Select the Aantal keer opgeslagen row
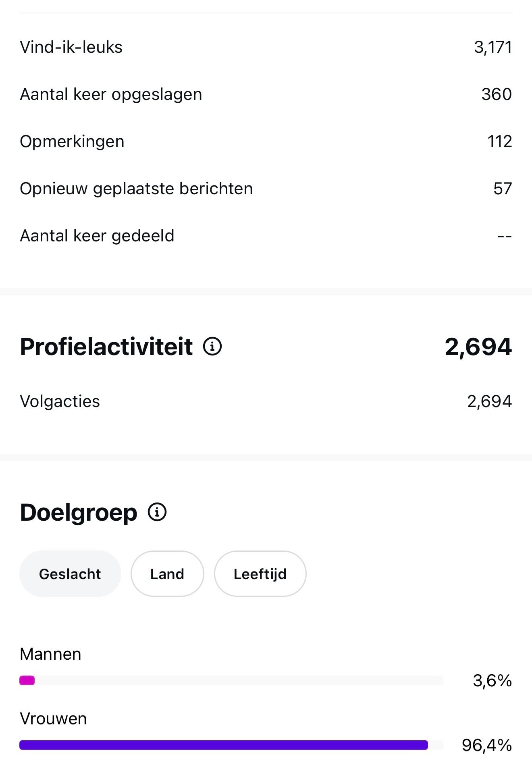Viewport: 532px width, 779px height. [x=266, y=94]
